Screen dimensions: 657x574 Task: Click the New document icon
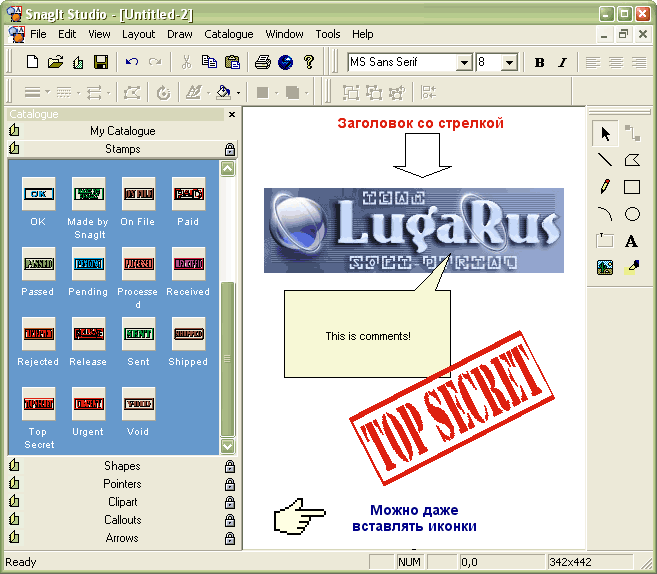(32, 62)
